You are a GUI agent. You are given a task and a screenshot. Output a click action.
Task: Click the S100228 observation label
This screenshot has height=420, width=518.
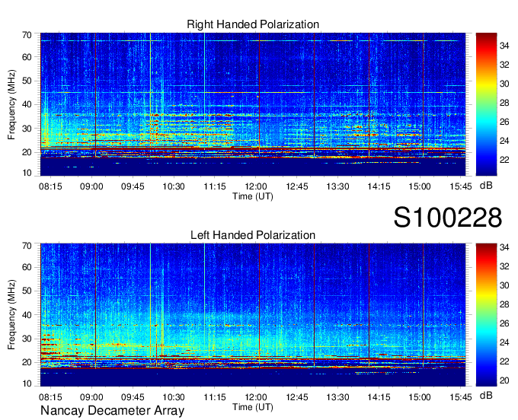pyautogui.click(x=448, y=218)
